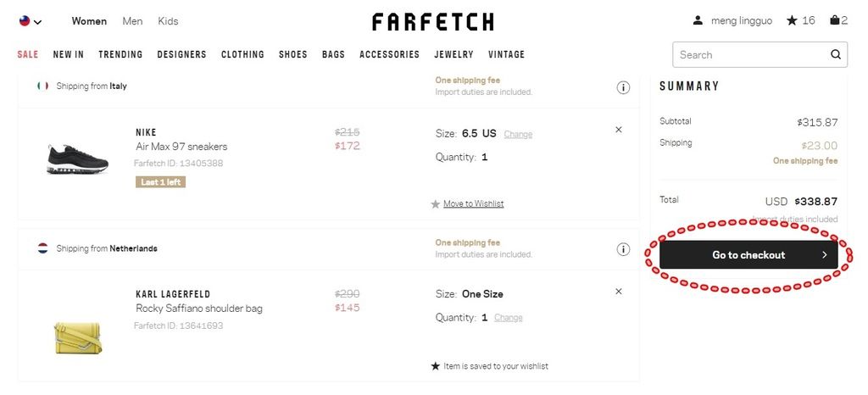Screen dimensions: 868x395
Task: Open the SALE menu
Action: click(x=28, y=54)
